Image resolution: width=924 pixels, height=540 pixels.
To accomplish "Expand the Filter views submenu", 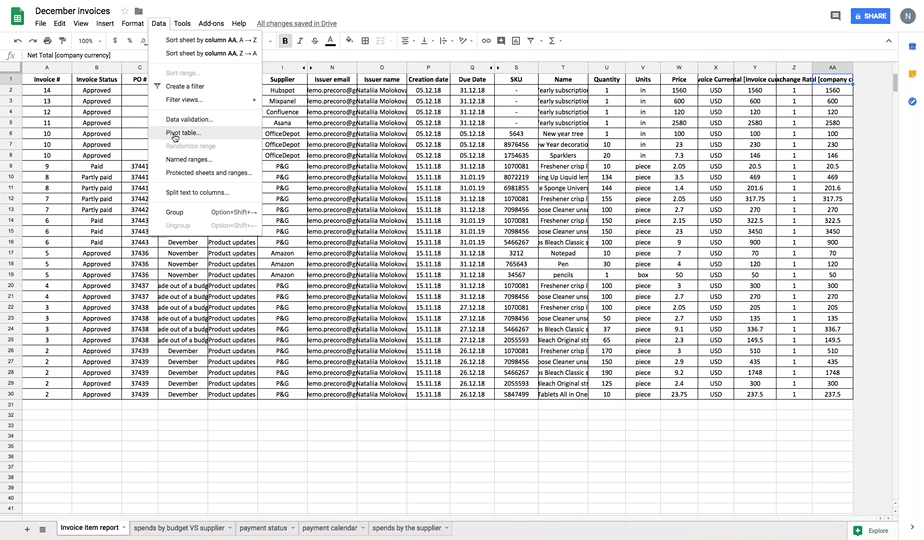I will pos(206,100).
